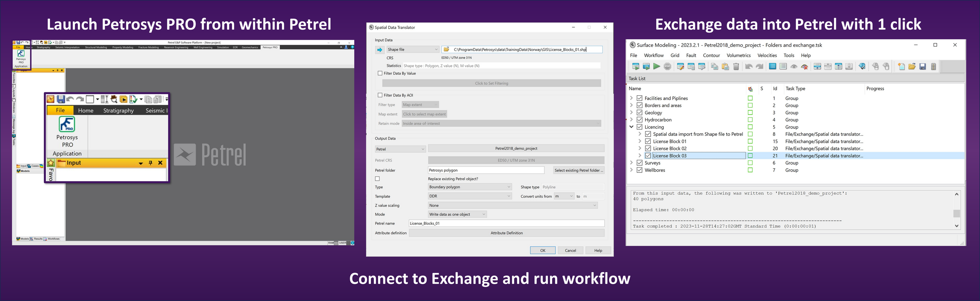The image size is (980, 301).
Task: Click the grey eye icon in the toolbar
Action: (x=794, y=67)
